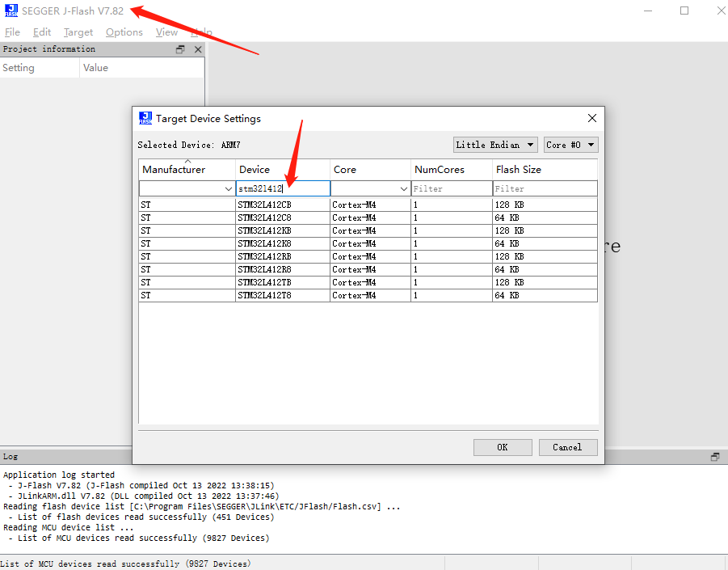
Task: Click Value column header in Project information
Action: [x=142, y=68]
